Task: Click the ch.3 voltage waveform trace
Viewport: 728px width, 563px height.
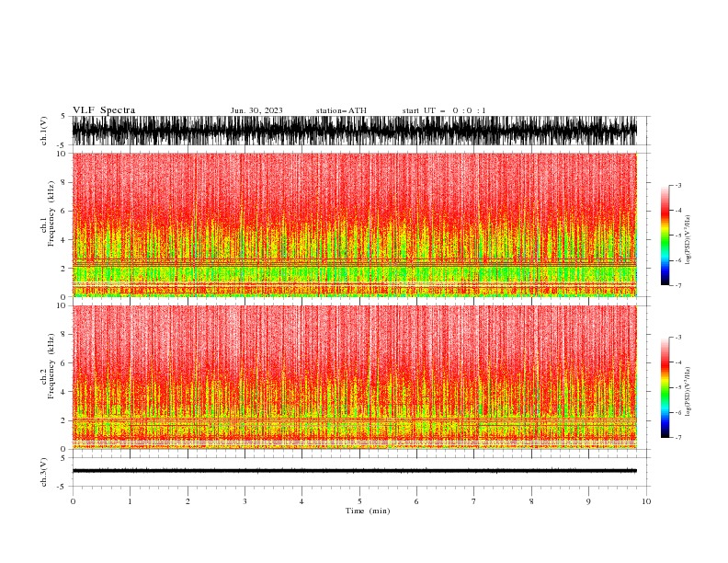Action: (x=355, y=471)
